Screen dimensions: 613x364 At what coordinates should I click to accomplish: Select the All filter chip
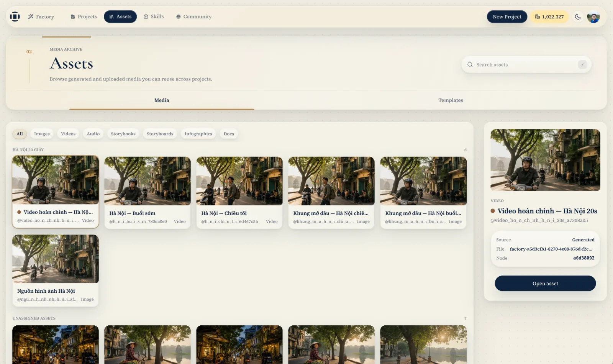[x=20, y=134]
